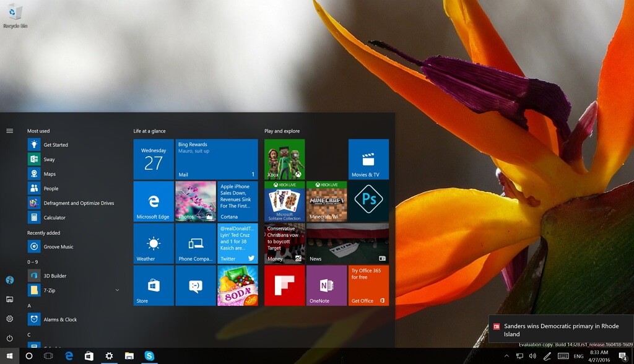634x364 pixels.
Task: Open Skype from the taskbar
Action: (x=149, y=356)
